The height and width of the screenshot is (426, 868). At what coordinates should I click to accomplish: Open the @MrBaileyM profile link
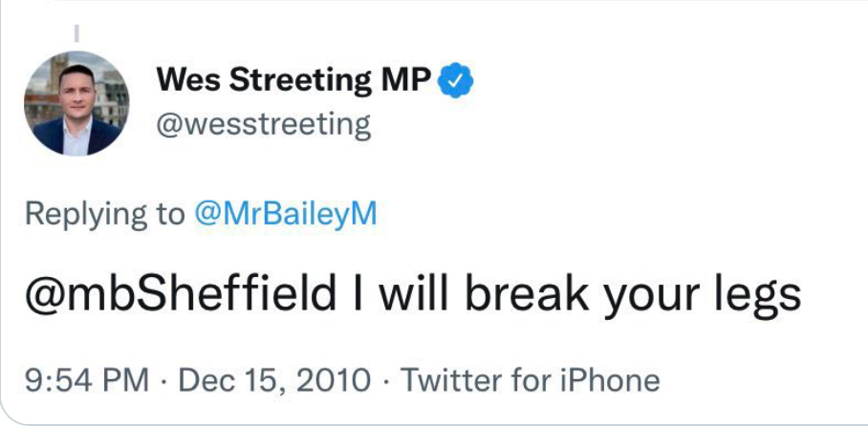(x=285, y=213)
